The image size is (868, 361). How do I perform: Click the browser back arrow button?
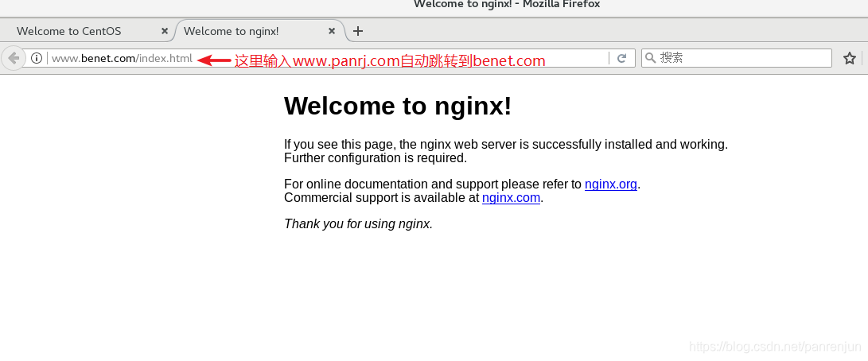14,58
